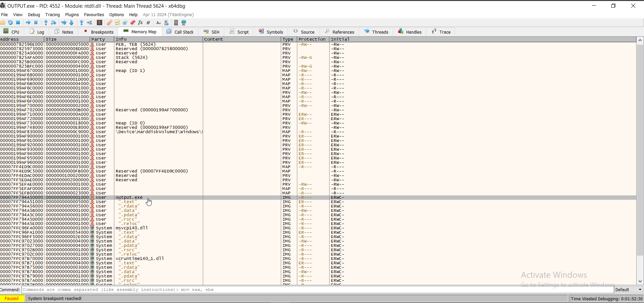
Task: Open the Default command type dropdown
Action: click(x=628, y=290)
